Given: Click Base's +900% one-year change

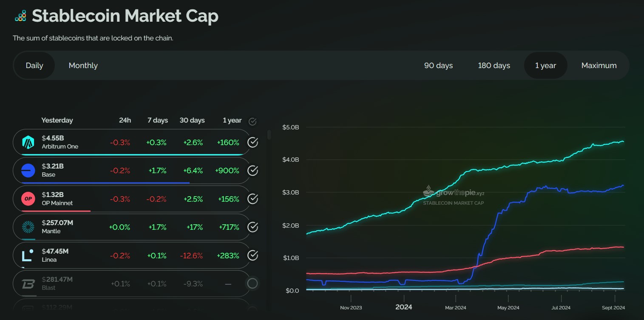Looking at the screenshot, I should click(x=228, y=171).
